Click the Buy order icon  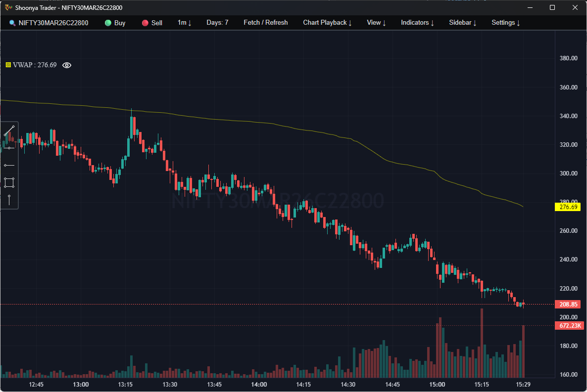107,22
